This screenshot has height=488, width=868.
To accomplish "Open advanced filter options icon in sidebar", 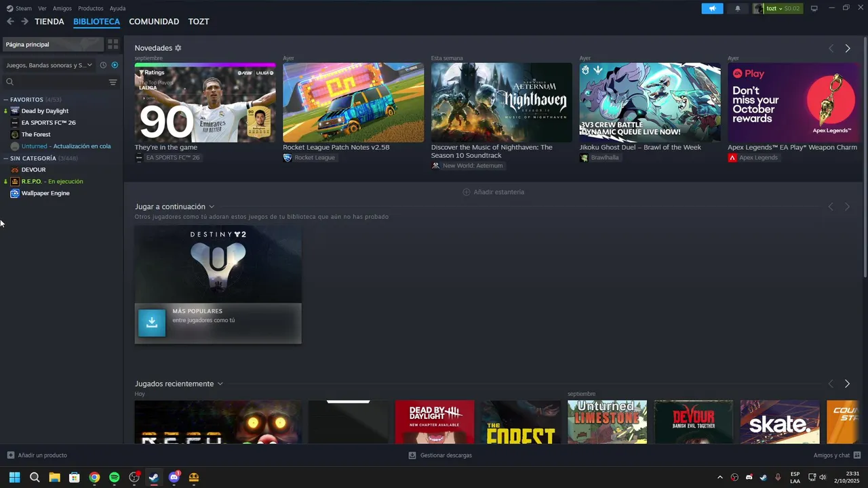I will [113, 82].
